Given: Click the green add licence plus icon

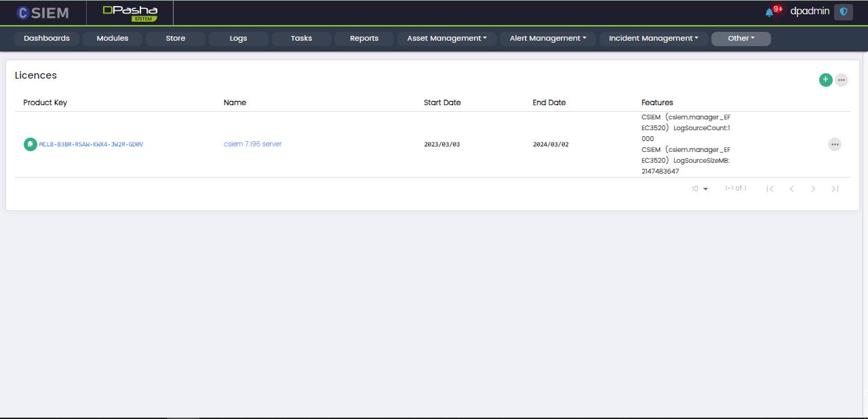Looking at the screenshot, I should [825, 80].
